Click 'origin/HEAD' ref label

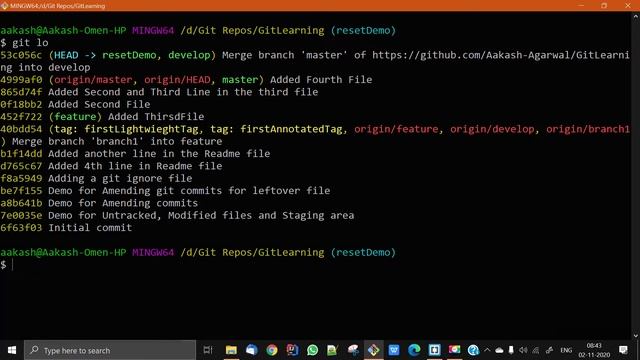[x=177, y=80]
